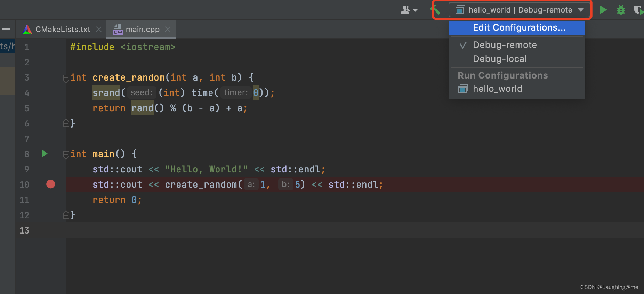Click the Run with Coverage shield icon
The width and height of the screenshot is (644, 294).
tap(638, 10)
